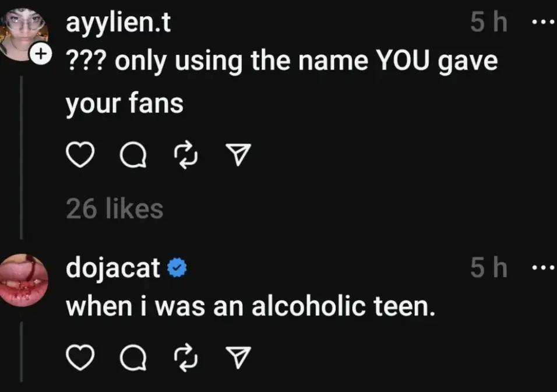Like ayylien.t's comment with heart icon
This screenshot has width=557, height=392.
82,156
